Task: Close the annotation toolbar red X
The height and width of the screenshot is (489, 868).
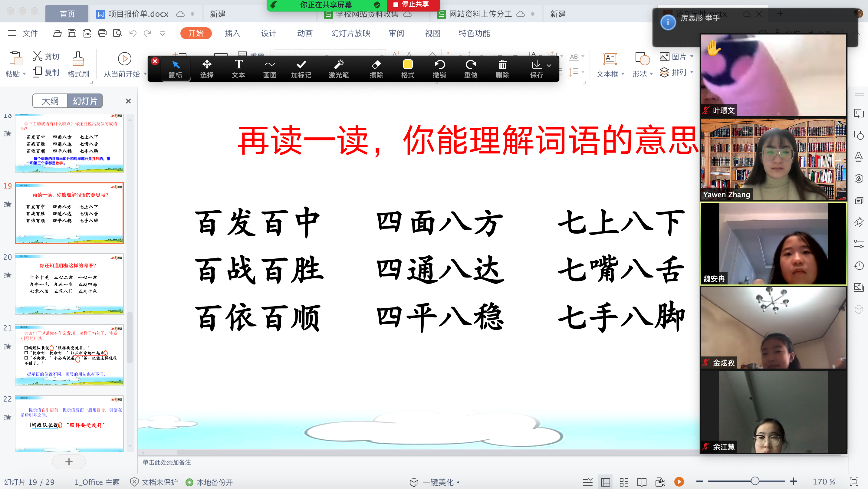Action: click(x=155, y=61)
